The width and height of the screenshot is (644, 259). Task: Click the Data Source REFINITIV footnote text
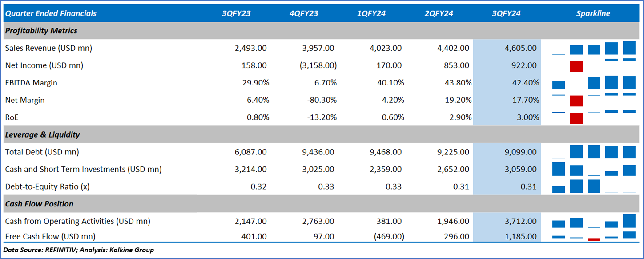coord(79,250)
